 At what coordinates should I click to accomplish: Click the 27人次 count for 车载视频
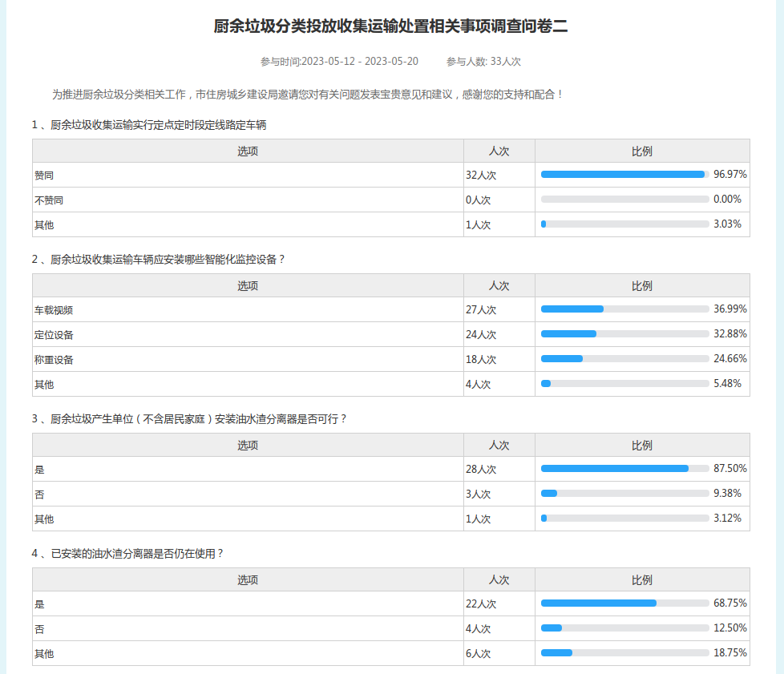[480, 310]
